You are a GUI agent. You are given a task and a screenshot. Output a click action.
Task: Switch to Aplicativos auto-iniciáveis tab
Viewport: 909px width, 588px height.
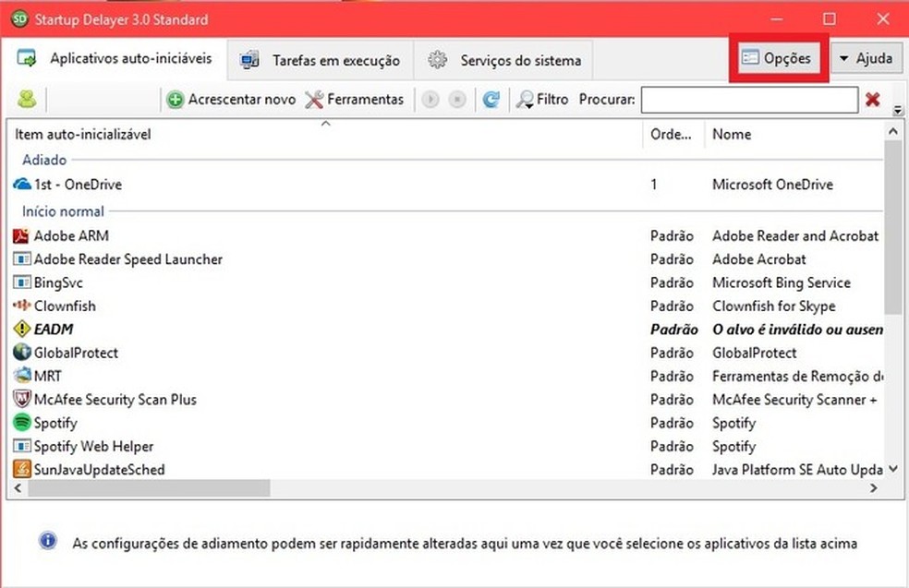coord(115,58)
